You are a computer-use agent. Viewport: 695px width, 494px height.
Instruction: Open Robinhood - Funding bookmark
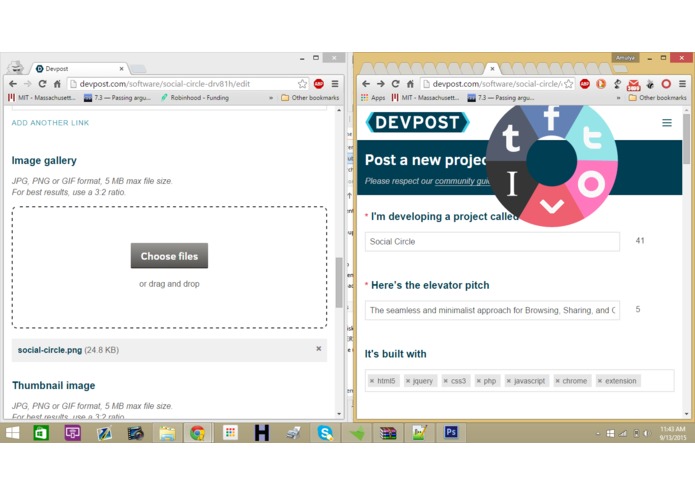[195, 97]
